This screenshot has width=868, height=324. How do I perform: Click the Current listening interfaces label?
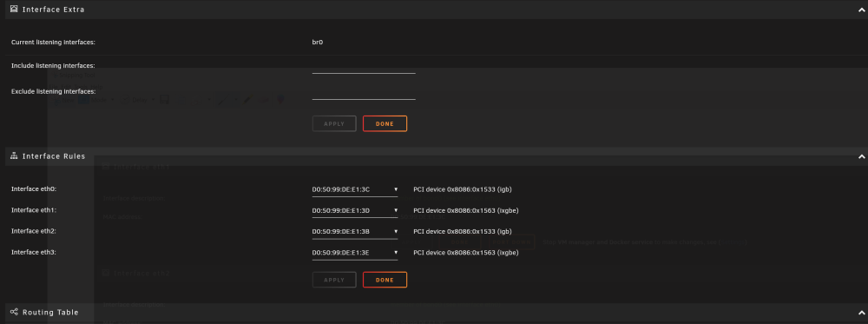coord(53,42)
